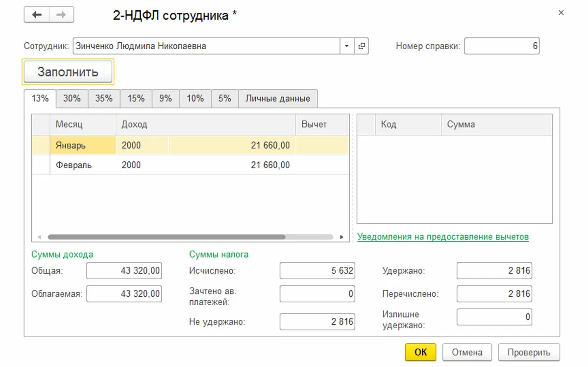Click income code 2000 in Январь row
588x367 pixels.
[x=142, y=145]
